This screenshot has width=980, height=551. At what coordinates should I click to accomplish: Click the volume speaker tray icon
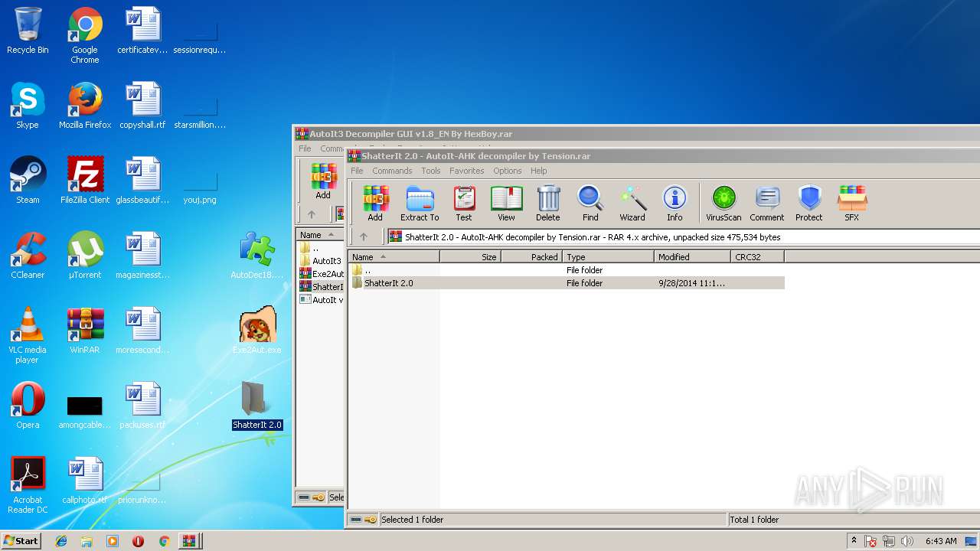(x=907, y=541)
